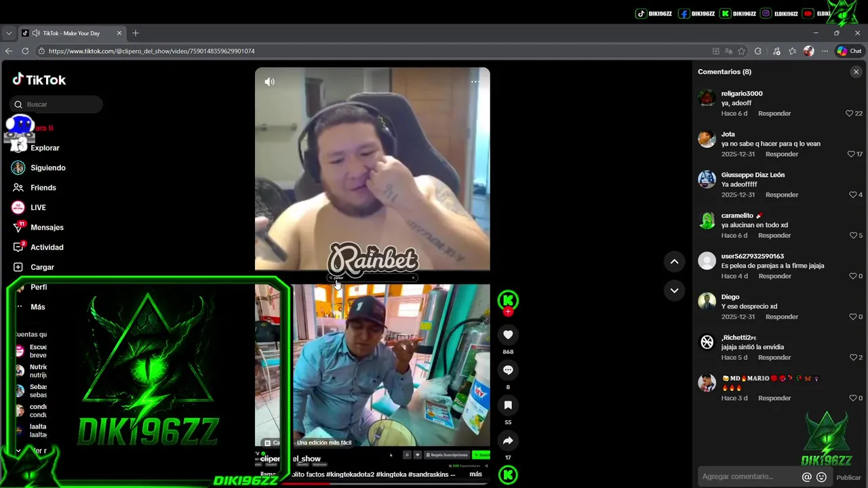This screenshot has height=488, width=868.
Task: Reply to Jota's comment
Action: 782,154
